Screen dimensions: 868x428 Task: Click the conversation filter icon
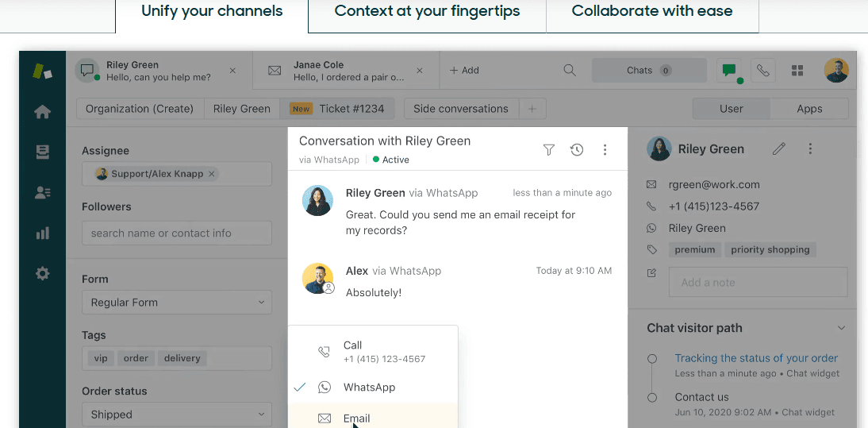[x=548, y=149]
